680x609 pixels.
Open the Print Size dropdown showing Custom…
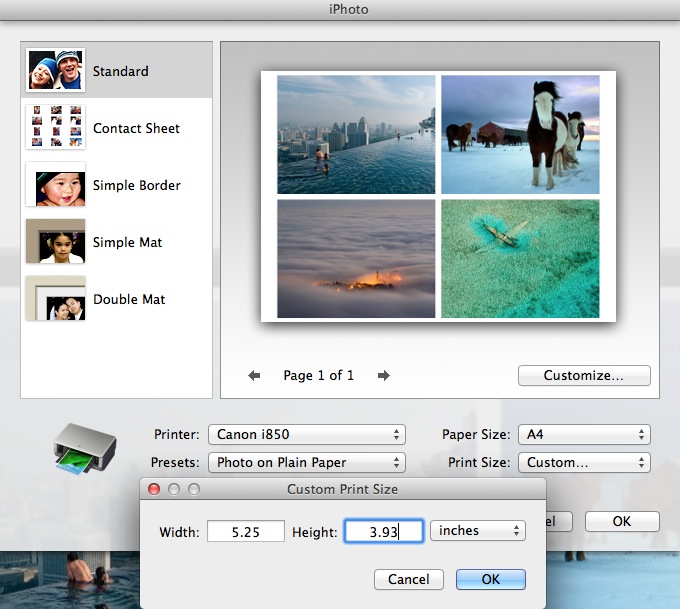coord(584,462)
